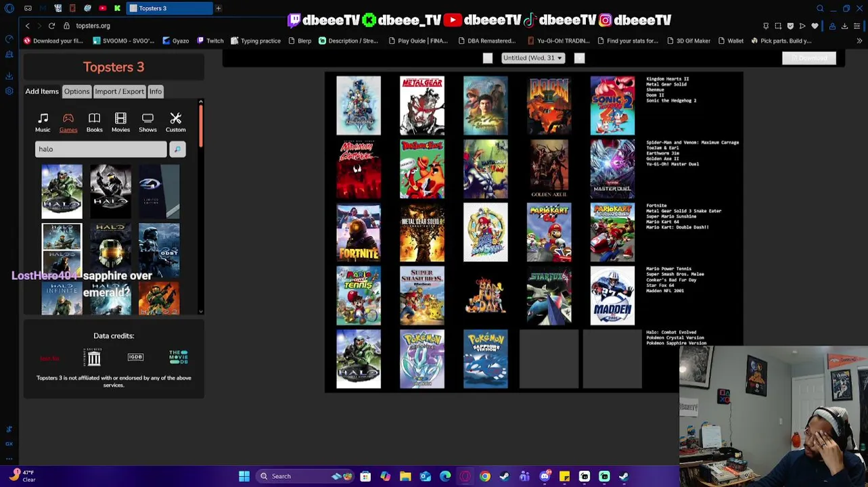Switch to the YouTube pinned tab
The height and width of the screenshot is (487, 868).
coord(102,8)
